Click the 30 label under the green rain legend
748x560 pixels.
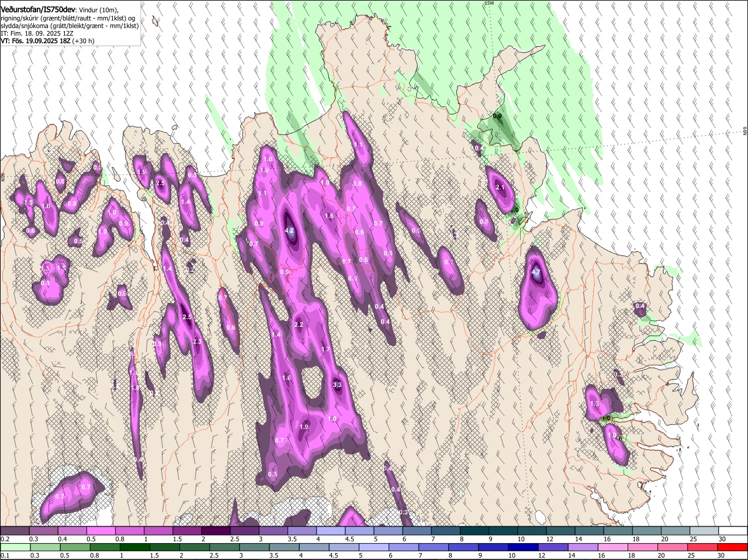point(721,556)
